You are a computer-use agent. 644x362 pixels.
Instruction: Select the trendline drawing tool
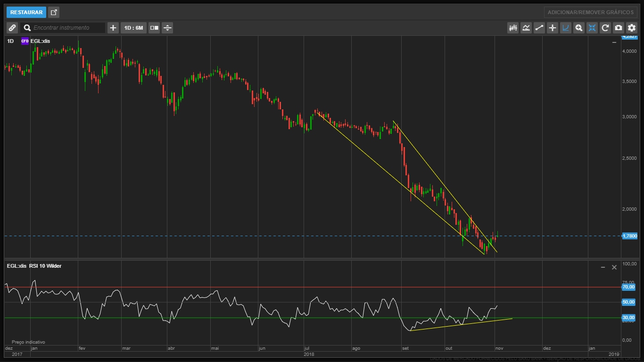(x=539, y=28)
